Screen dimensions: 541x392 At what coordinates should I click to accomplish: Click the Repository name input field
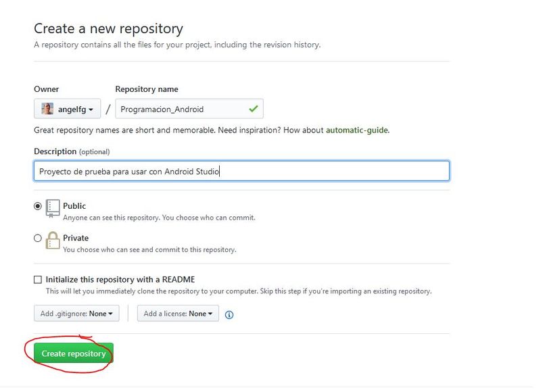[189, 109]
